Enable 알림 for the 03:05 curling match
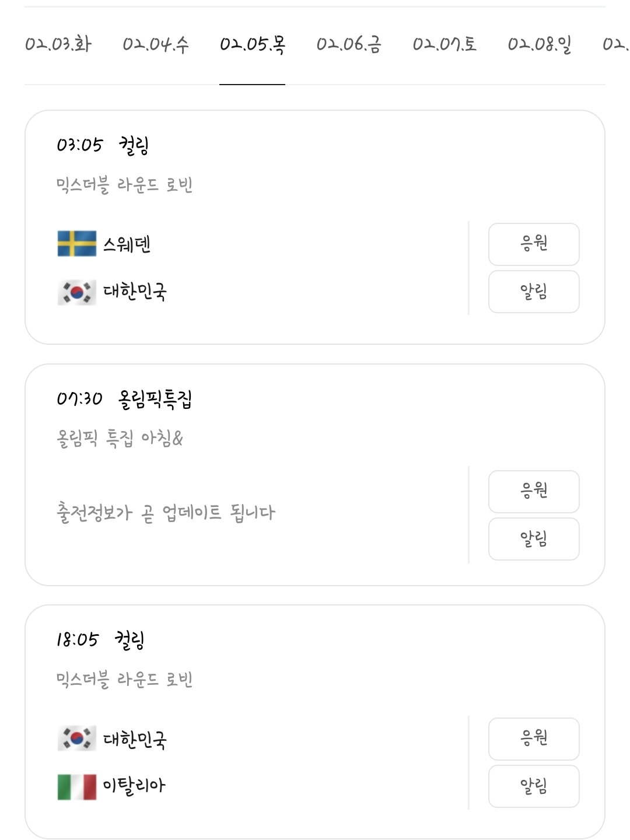The height and width of the screenshot is (840, 630). 534,292
